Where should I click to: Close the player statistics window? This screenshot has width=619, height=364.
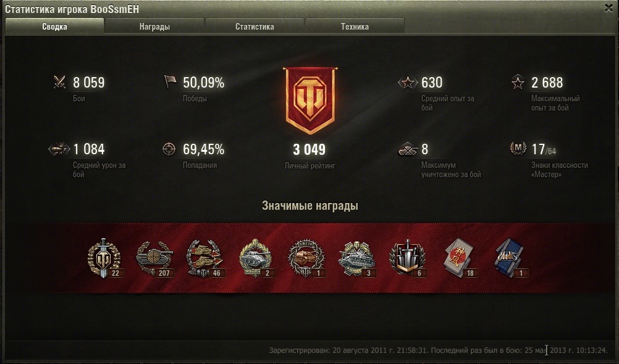pos(608,8)
